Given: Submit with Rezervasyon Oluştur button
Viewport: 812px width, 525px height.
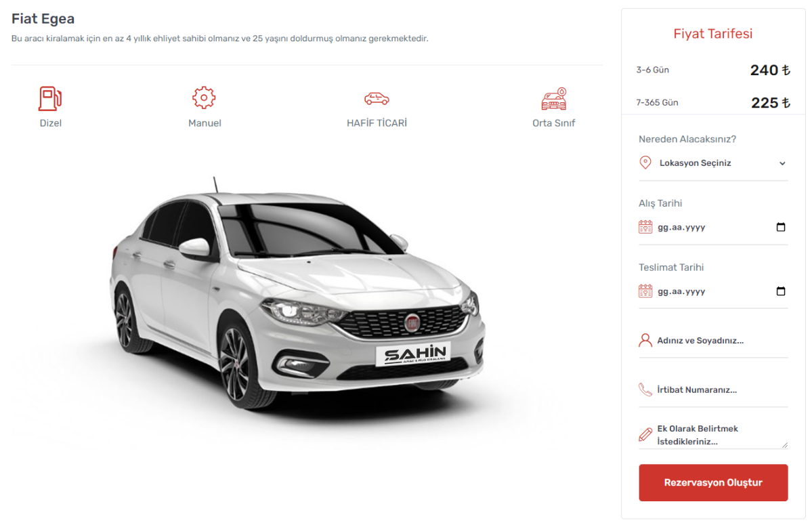Looking at the screenshot, I should coord(713,482).
